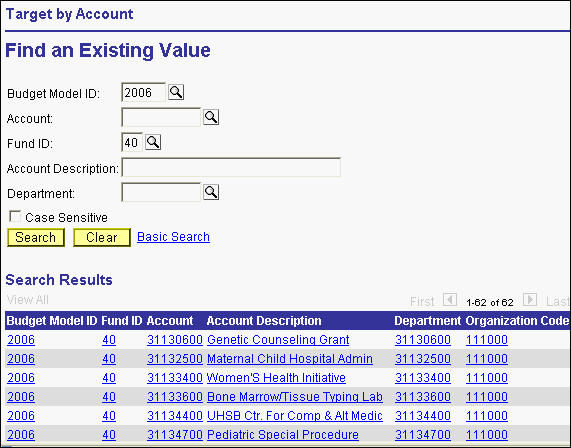Open lookup magnifier beside Department field

211,192
